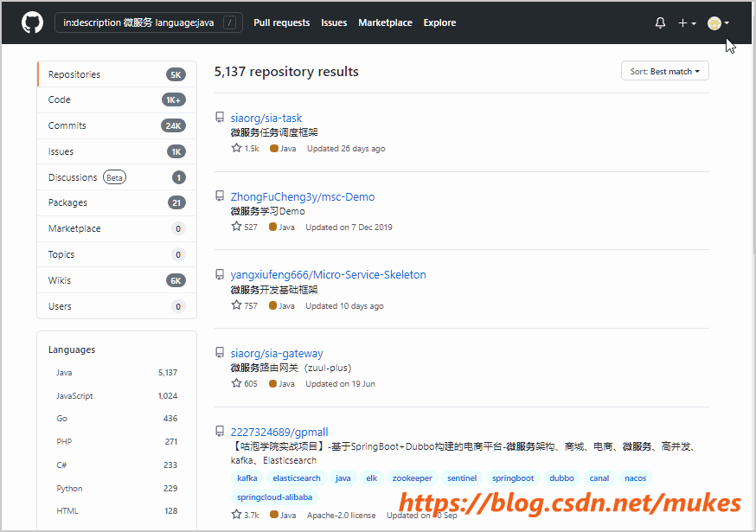Open yangxiufeng666/Micro-Service-Skeleton repository
The height and width of the screenshot is (532, 756).
pyautogui.click(x=328, y=275)
